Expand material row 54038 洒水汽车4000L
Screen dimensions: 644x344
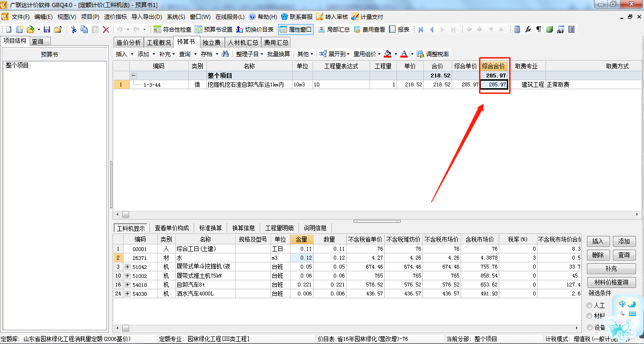(x=127, y=294)
